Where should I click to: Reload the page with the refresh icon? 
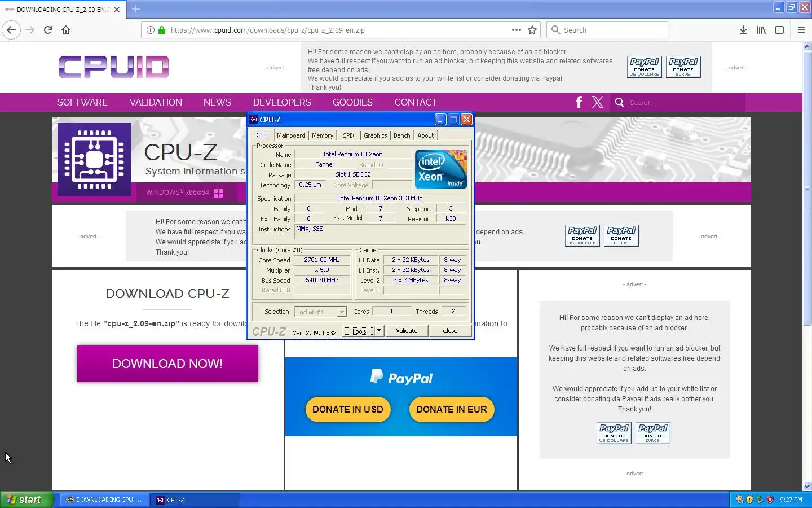pos(48,30)
